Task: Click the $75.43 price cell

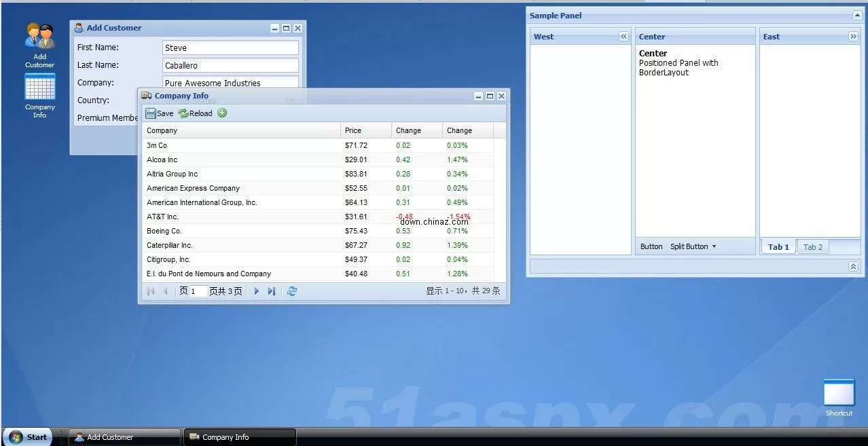Action: (366, 231)
